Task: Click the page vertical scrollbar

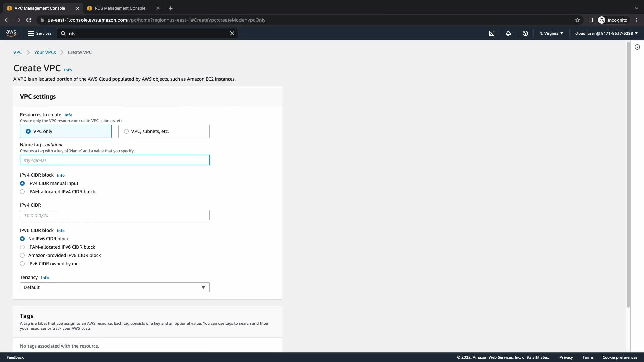Action: tap(628, 174)
